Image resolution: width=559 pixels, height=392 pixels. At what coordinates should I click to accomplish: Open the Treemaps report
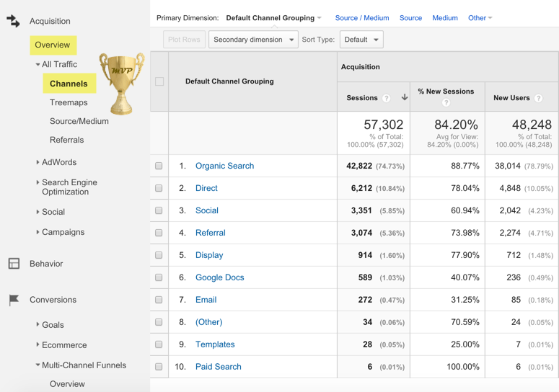coord(69,102)
